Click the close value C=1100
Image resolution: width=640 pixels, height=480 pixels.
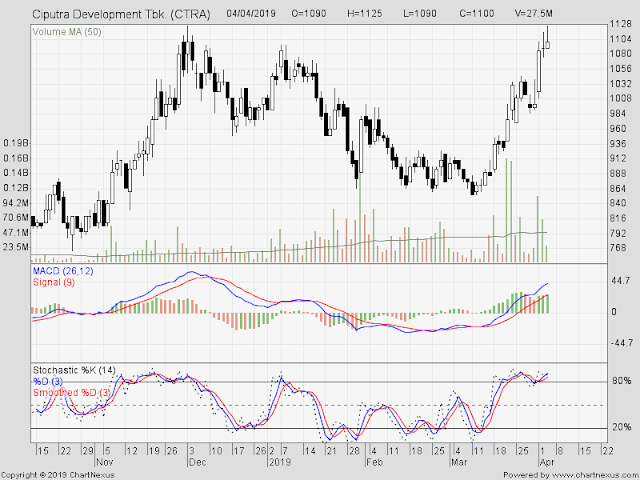pos(477,13)
